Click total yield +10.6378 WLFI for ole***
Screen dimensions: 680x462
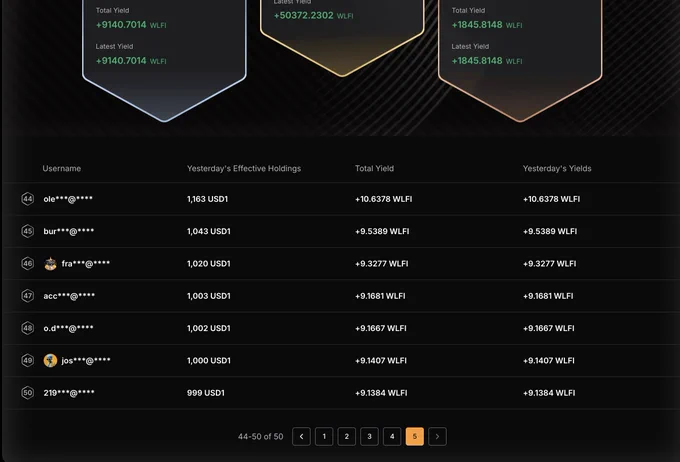coord(383,199)
